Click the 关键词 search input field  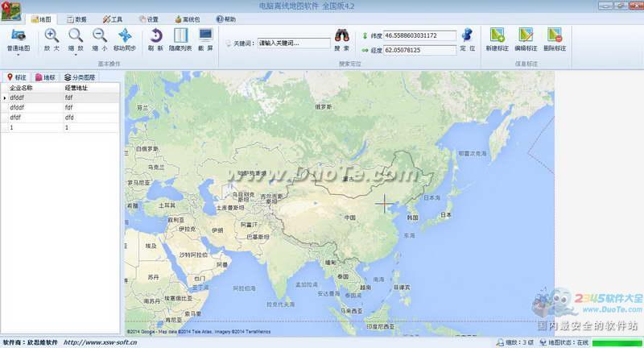tap(293, 43)
